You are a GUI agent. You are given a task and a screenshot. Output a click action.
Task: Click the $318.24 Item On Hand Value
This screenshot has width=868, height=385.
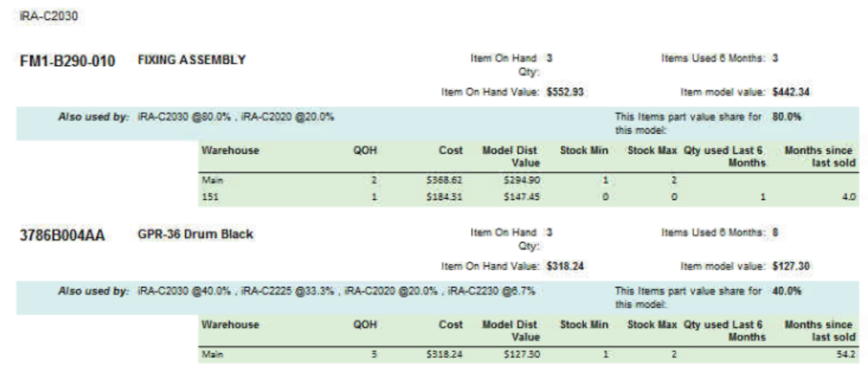point(565,266)
